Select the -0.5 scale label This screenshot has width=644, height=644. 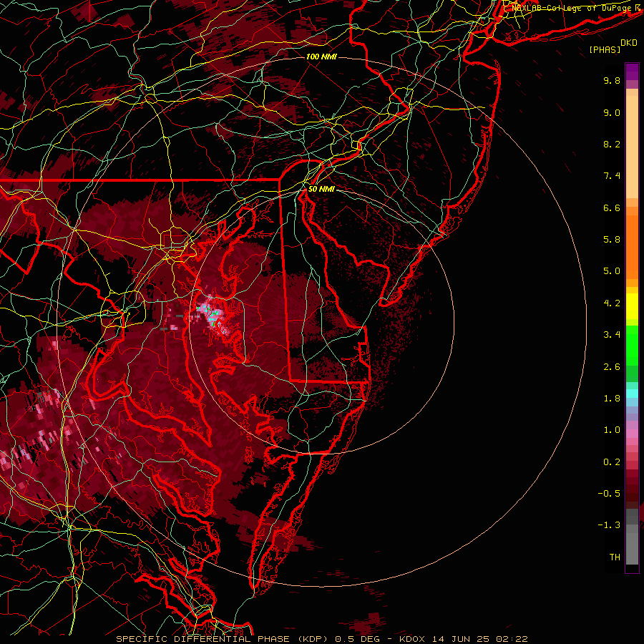click(x=609, y=494)
